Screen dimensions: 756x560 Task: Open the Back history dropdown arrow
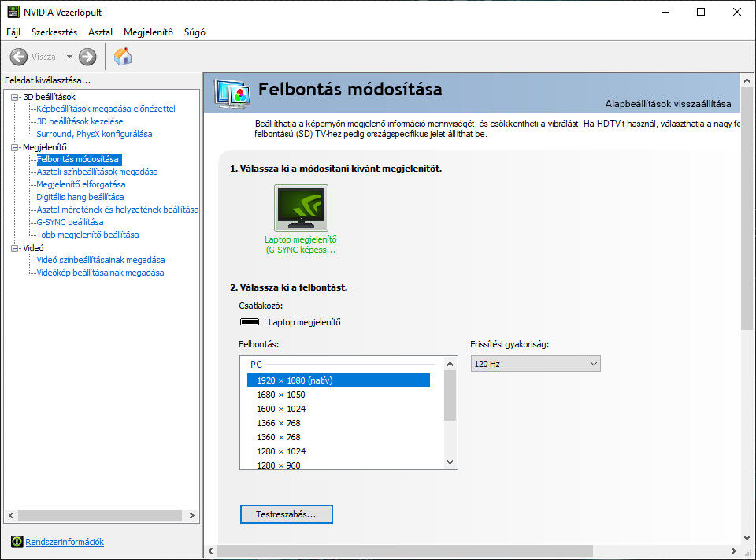tap(69, 57)
